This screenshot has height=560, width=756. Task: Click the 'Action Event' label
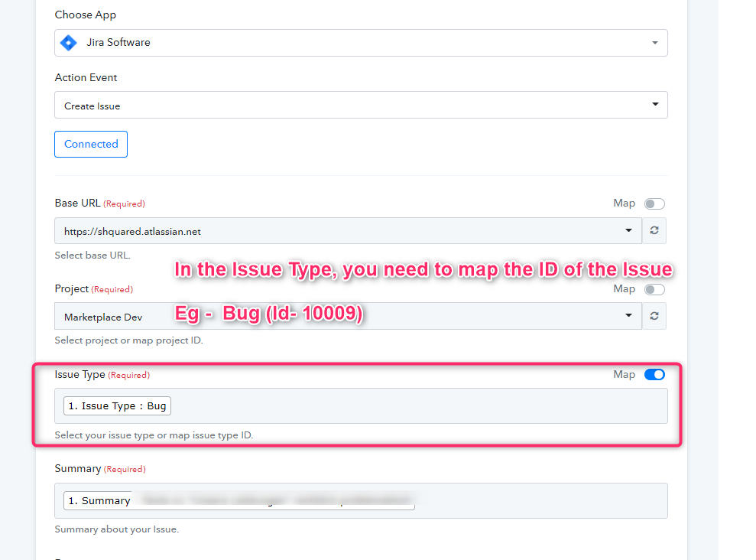[86, 78]
